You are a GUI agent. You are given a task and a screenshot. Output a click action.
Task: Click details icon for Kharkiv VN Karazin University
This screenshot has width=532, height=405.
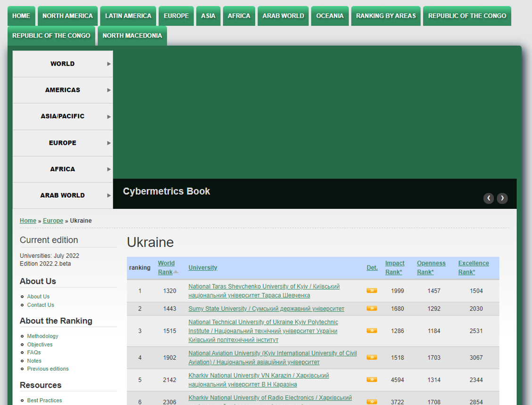coord(372,380)
